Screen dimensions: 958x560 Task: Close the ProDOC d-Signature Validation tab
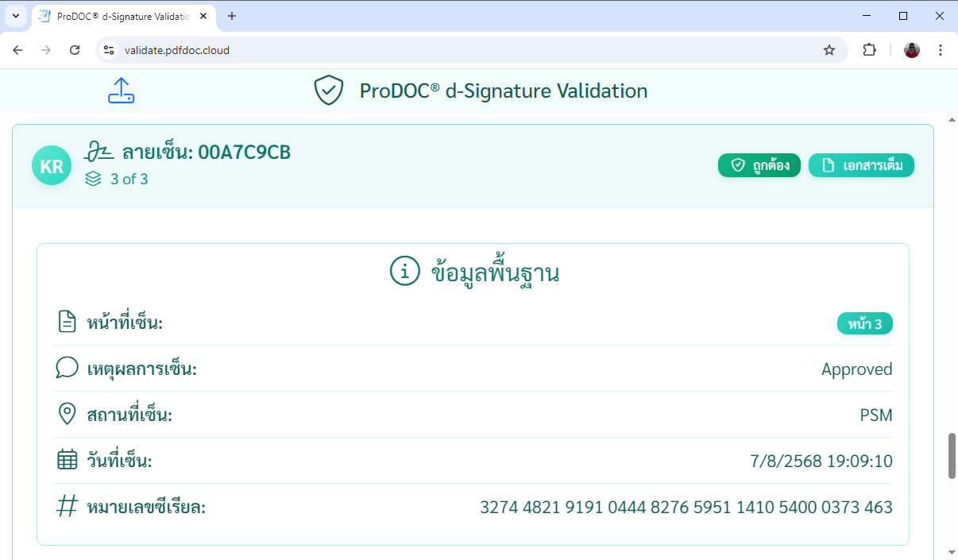point(203,16)
